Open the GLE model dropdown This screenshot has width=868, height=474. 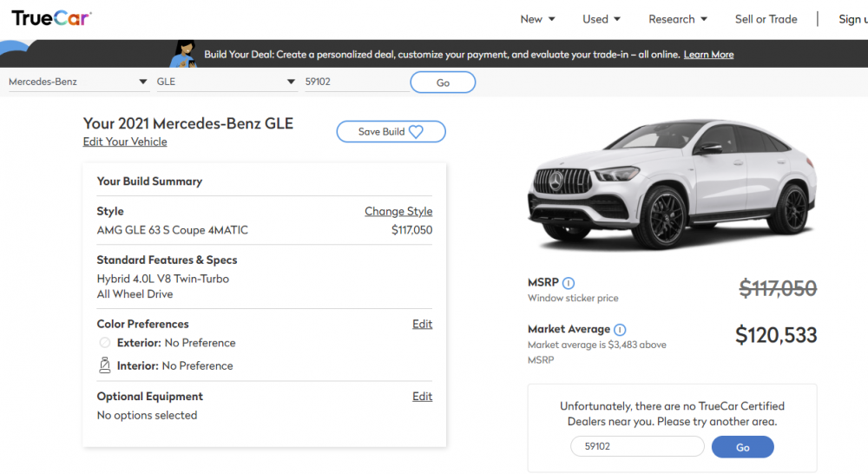226,82
